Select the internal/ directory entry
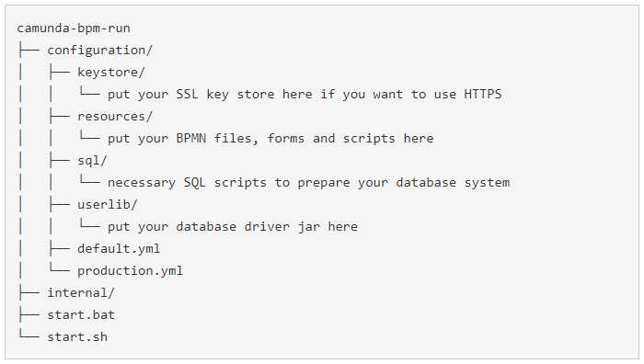The image size is (644, 364). 81,293
